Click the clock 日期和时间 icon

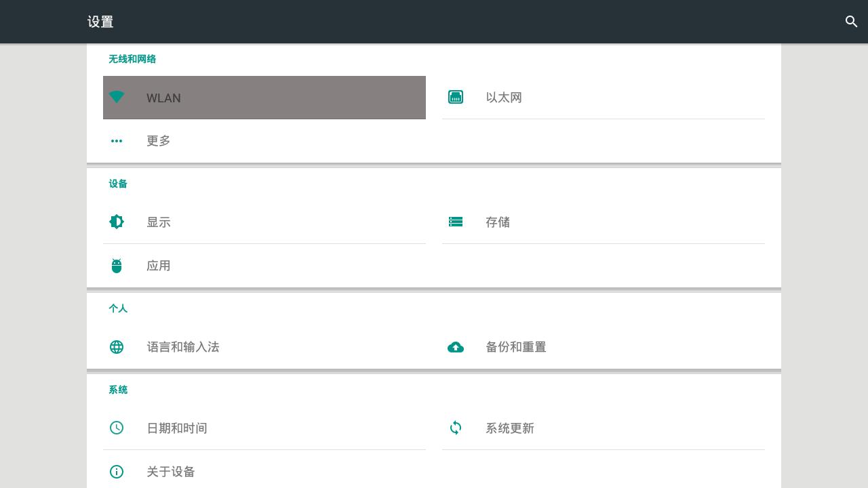coord(117,428)
